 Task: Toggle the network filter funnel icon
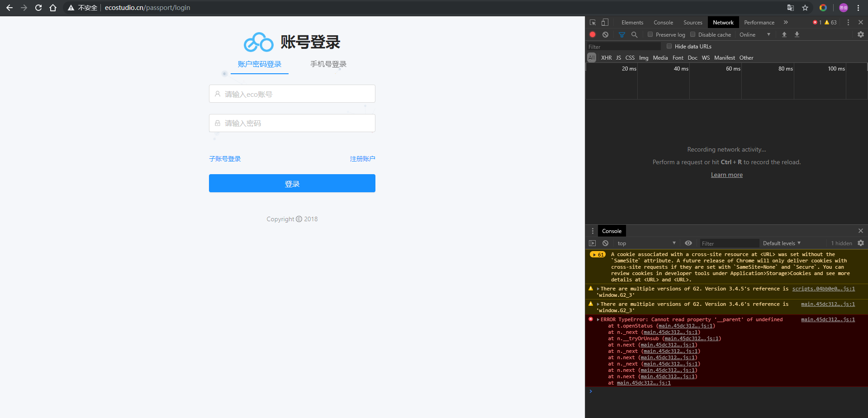pyautogui.click(x=622, y=34)
